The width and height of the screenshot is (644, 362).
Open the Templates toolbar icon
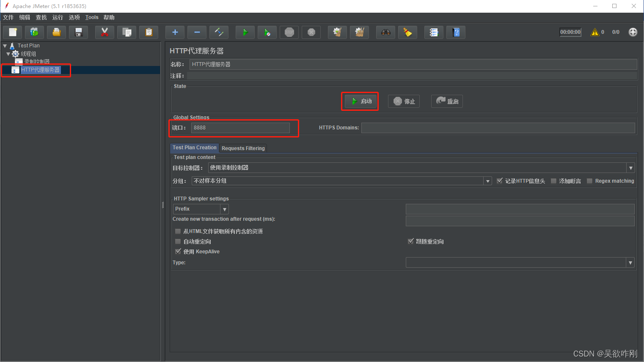34,32
